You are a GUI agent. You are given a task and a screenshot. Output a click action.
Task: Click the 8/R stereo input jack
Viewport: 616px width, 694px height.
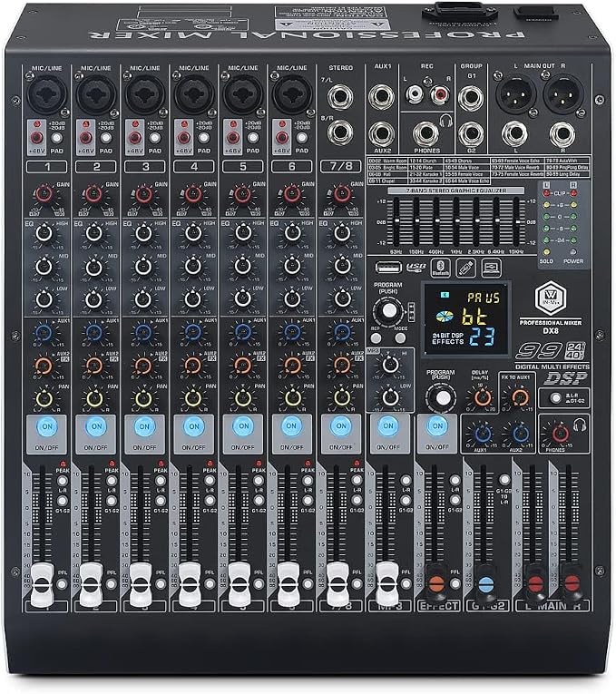point(340,132)
